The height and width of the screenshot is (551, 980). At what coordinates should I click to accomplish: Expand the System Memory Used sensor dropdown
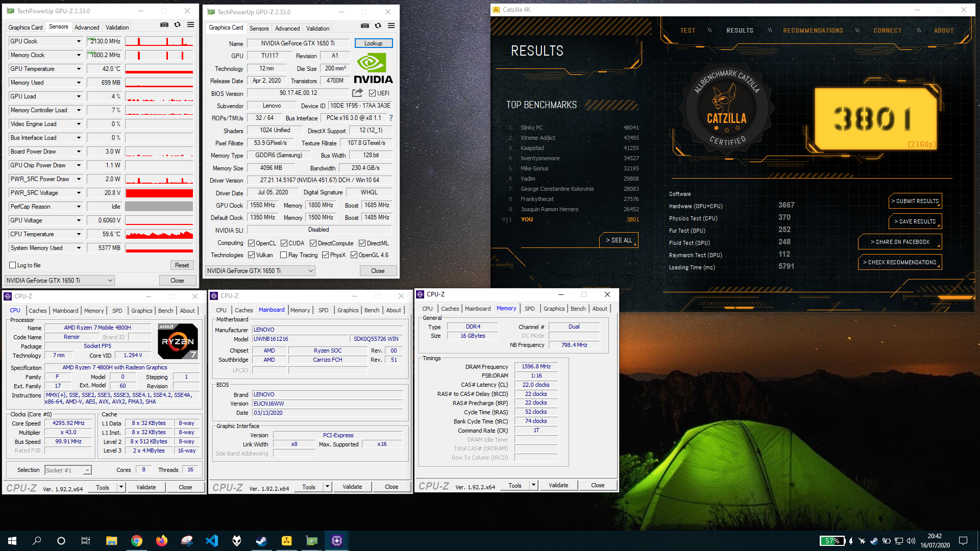79,248
